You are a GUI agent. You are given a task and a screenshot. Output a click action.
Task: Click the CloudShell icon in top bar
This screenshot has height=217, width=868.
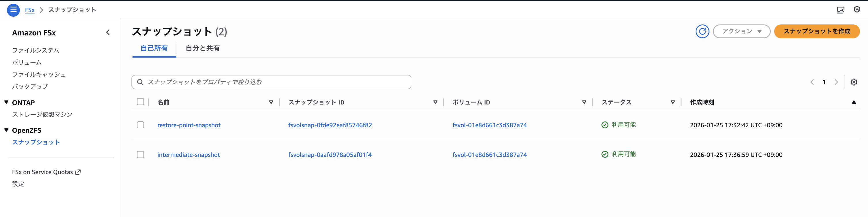point(840,10)
